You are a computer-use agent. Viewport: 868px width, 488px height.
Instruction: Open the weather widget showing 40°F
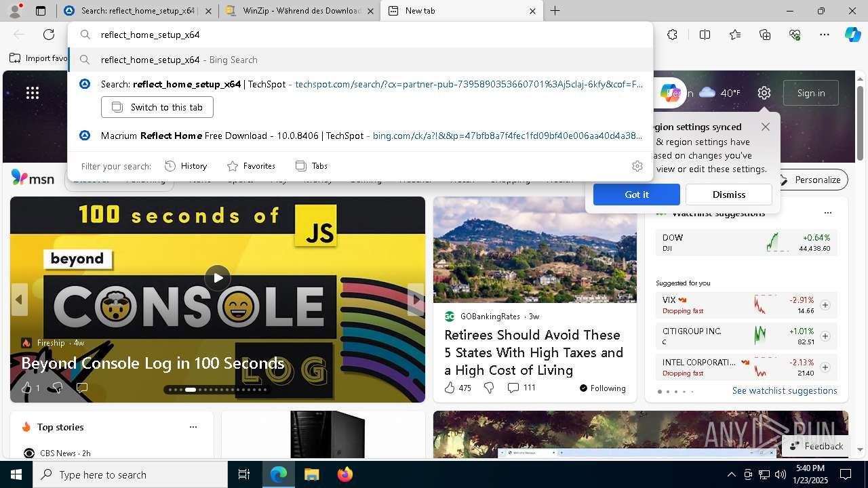pyautogui.click(x=719, y=93)
